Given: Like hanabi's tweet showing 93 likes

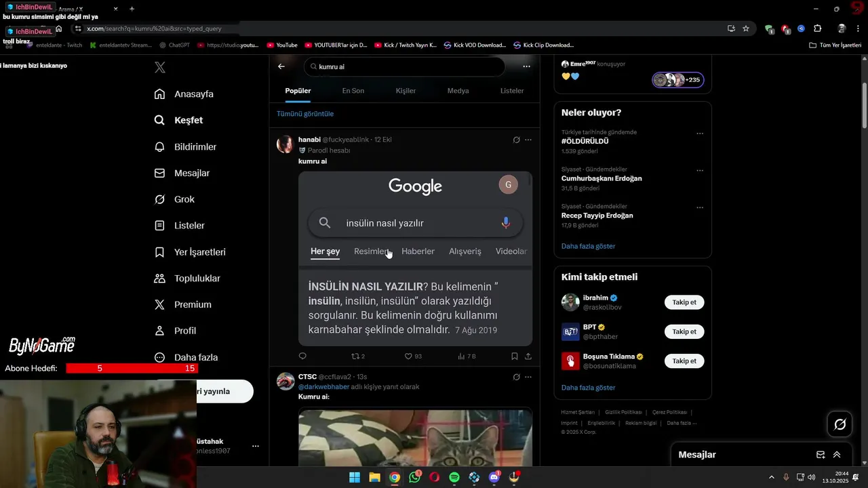Looking at the screenshot, I should click(413, 356).
